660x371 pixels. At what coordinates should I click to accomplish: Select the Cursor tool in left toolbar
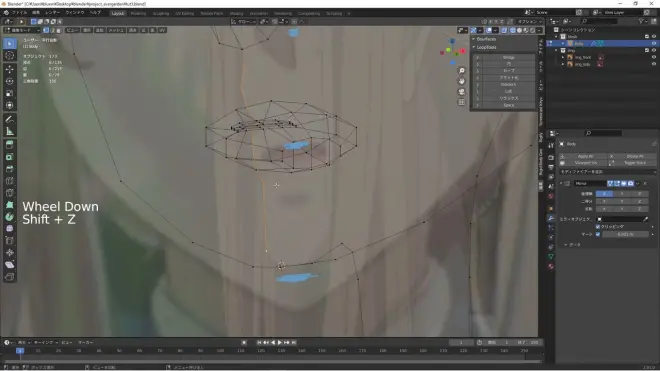(10, 56)
